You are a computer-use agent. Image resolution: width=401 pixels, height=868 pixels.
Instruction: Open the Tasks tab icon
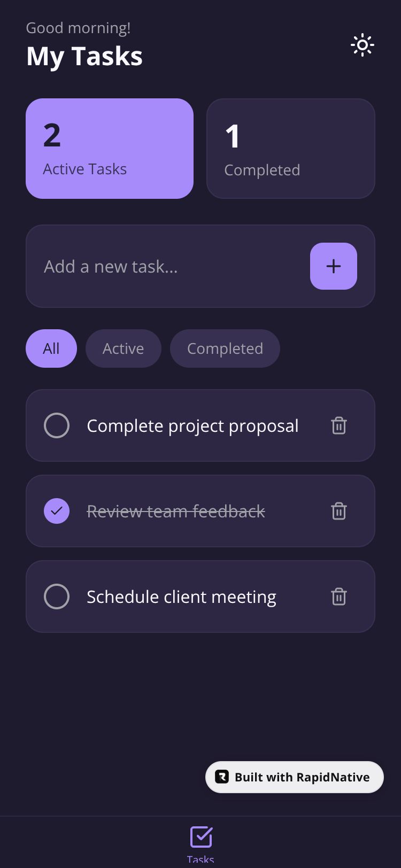click(201, 838)
